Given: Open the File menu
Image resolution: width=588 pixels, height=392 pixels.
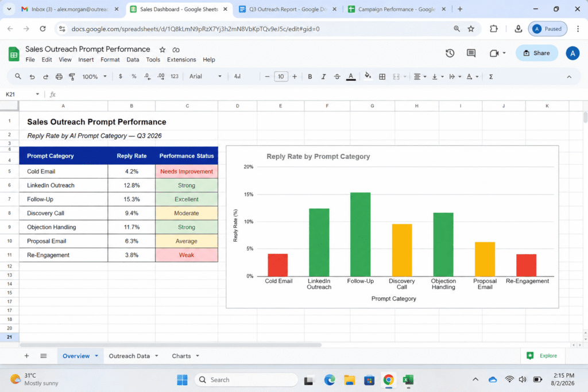Looking at the screenshot, I should point(30,60).
